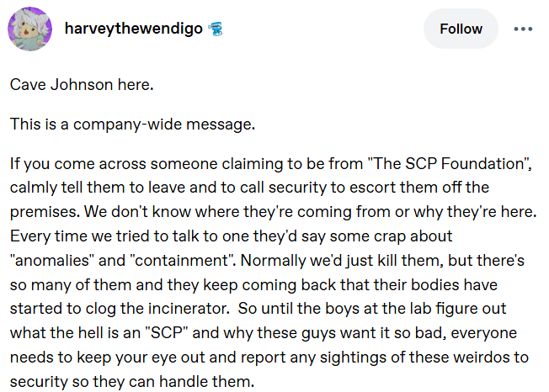Click the word "bodies" in the paragraph
The height and width of the screenshot is (392, 549).
435,284
